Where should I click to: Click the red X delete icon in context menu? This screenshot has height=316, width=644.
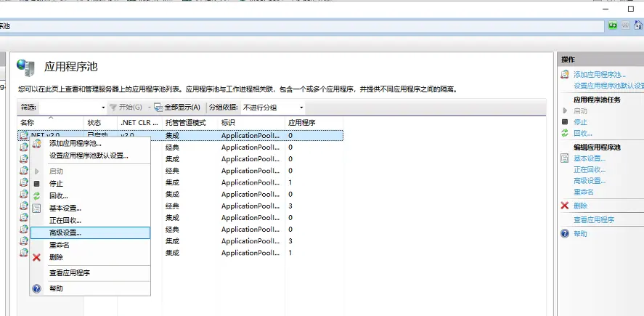[36, 257]
